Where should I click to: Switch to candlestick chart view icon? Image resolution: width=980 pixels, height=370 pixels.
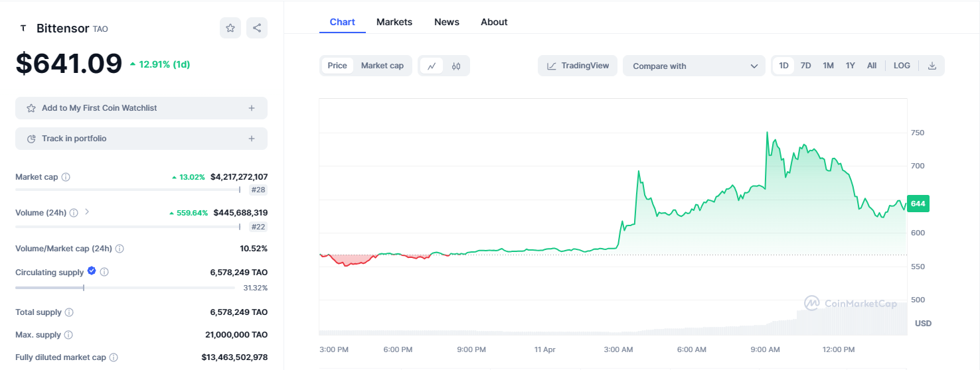pos(456,66)
